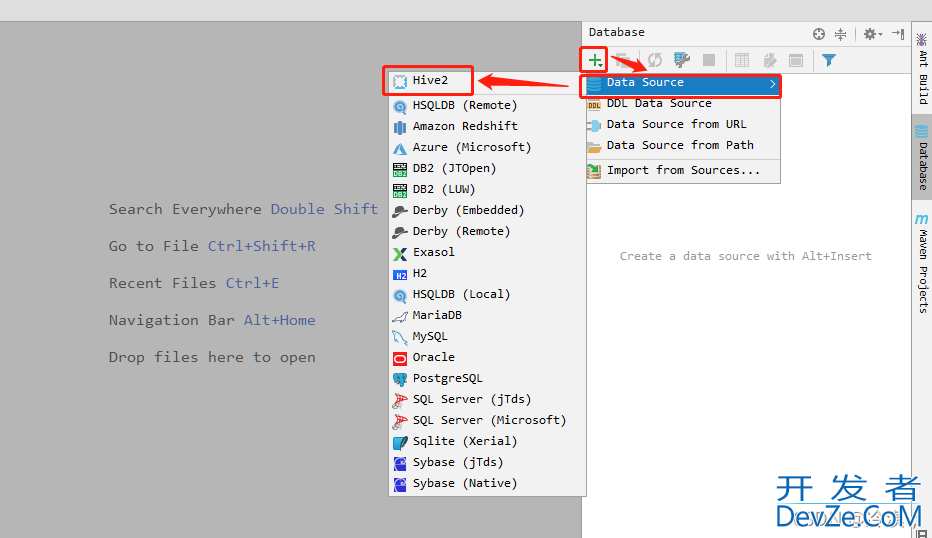
Task: Choose Azure (Microsoft) data source
Action: 487,147
